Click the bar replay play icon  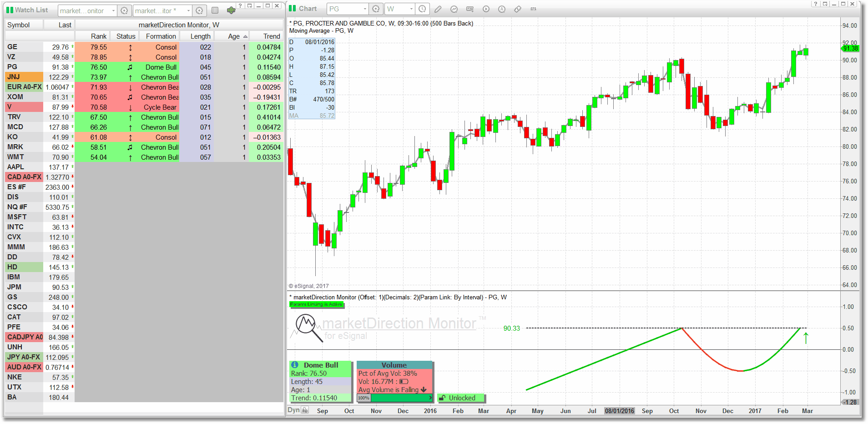tap(486, 9)
